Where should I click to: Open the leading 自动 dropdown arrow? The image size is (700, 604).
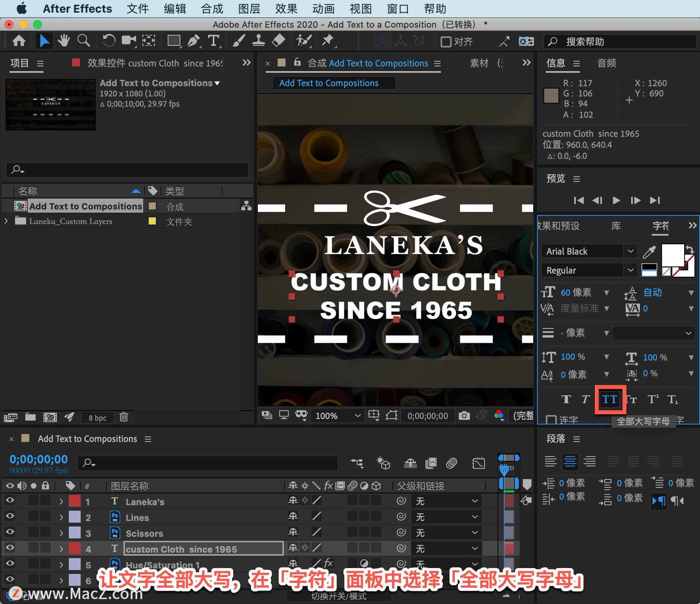click(691, 293)
